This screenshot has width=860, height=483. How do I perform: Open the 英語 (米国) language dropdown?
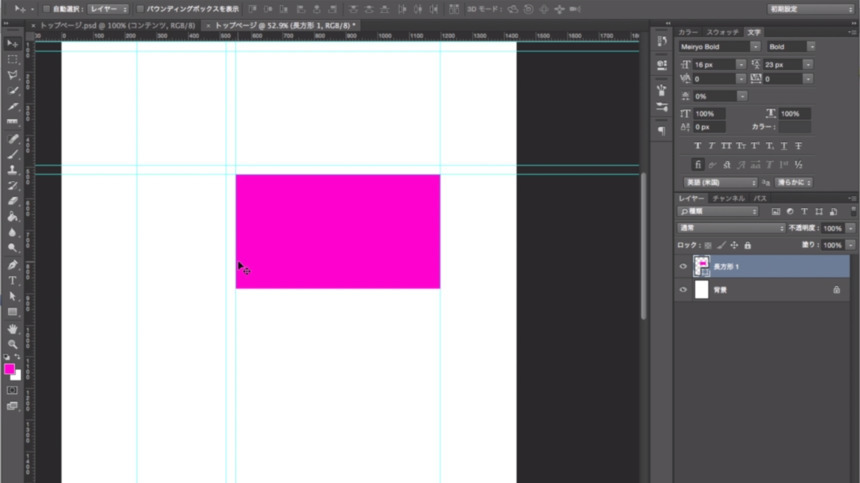[x=720, y=183]
